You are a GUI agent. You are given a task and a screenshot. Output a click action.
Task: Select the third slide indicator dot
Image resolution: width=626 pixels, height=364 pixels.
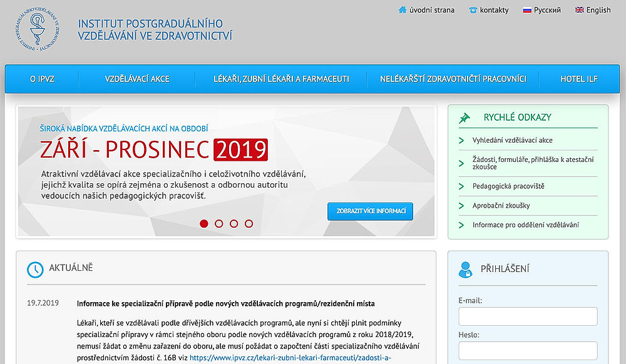coord(234,224)
